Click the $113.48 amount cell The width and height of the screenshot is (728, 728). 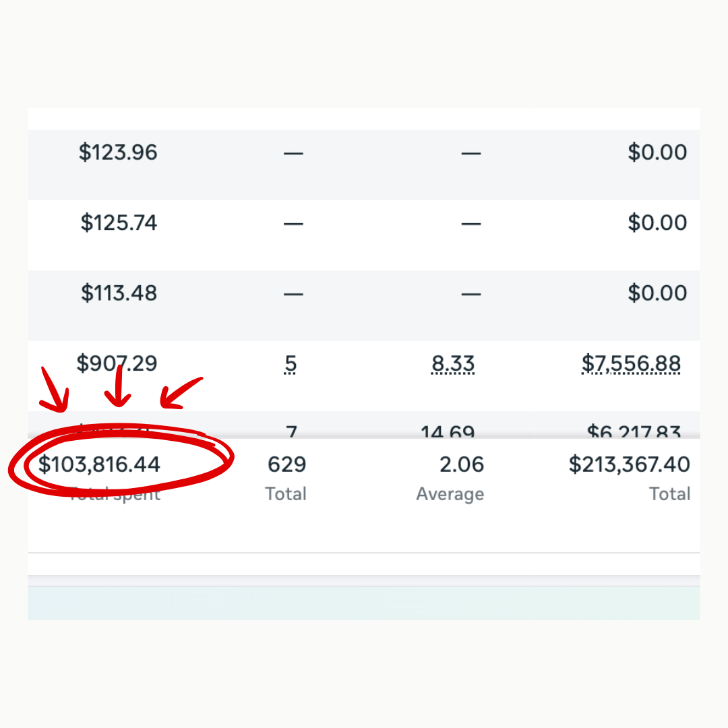pyautogui.click(x=119, y=293)
